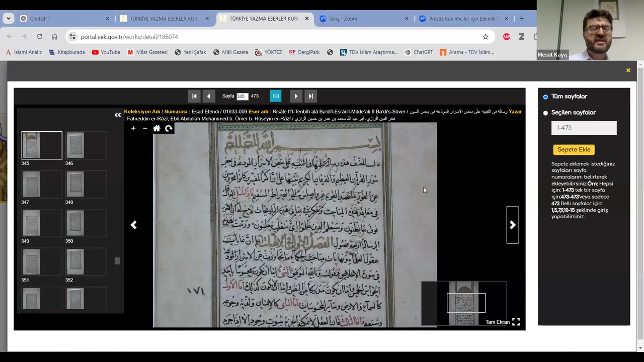Select thumbnail for page 347
644x362 pixels.
click(42, 184)
